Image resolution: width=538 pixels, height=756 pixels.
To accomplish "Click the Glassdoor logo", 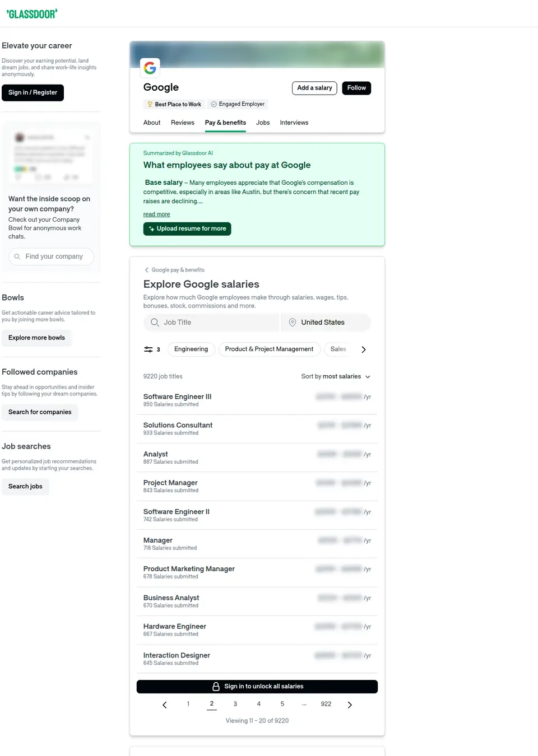I will (x=32, y=14).
